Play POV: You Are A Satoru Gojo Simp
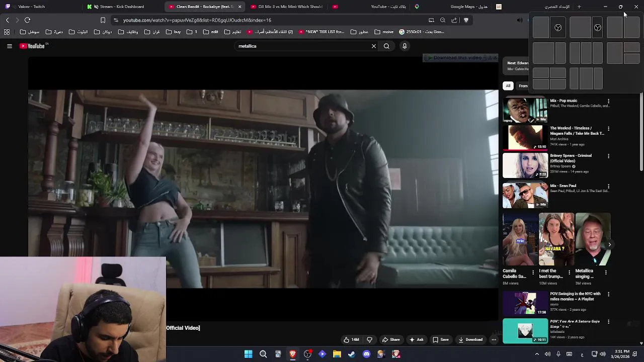Screen dimensions: 644x362 pyautogui.click(x=525, y=331)
